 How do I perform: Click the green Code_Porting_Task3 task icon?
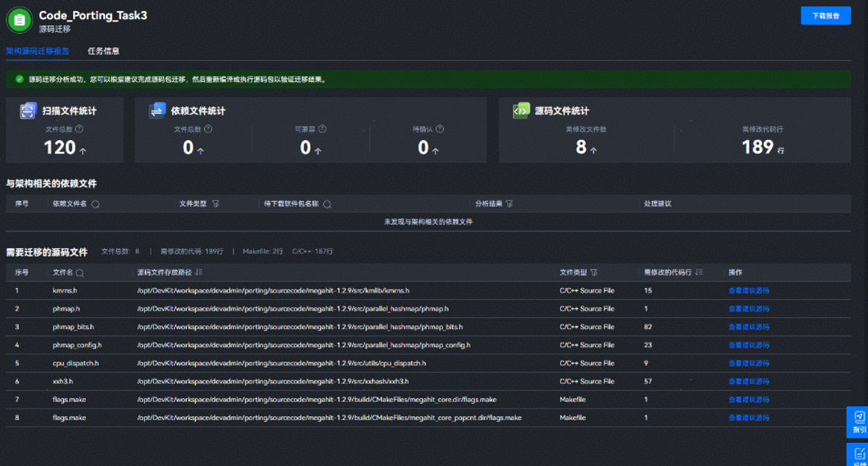19,20
